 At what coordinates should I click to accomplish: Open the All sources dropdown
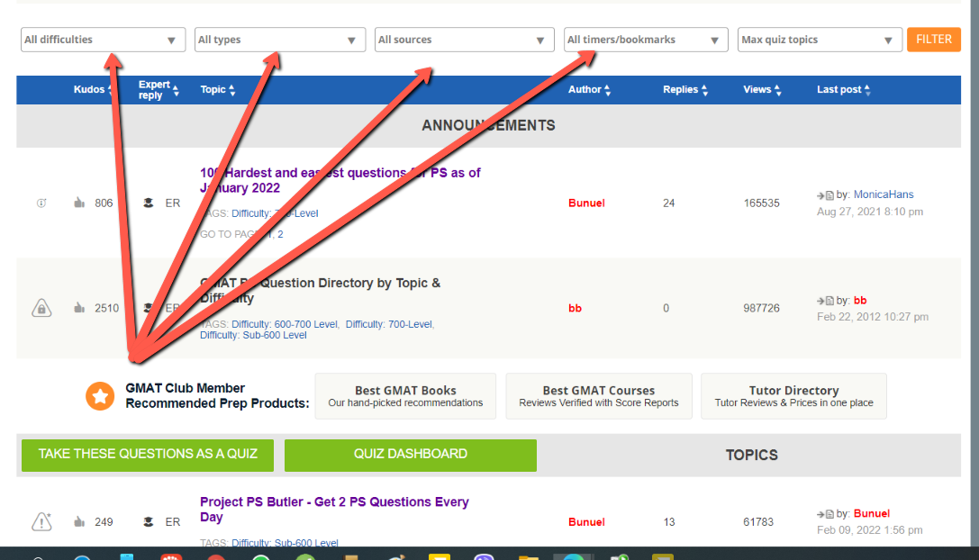[464, 40]
